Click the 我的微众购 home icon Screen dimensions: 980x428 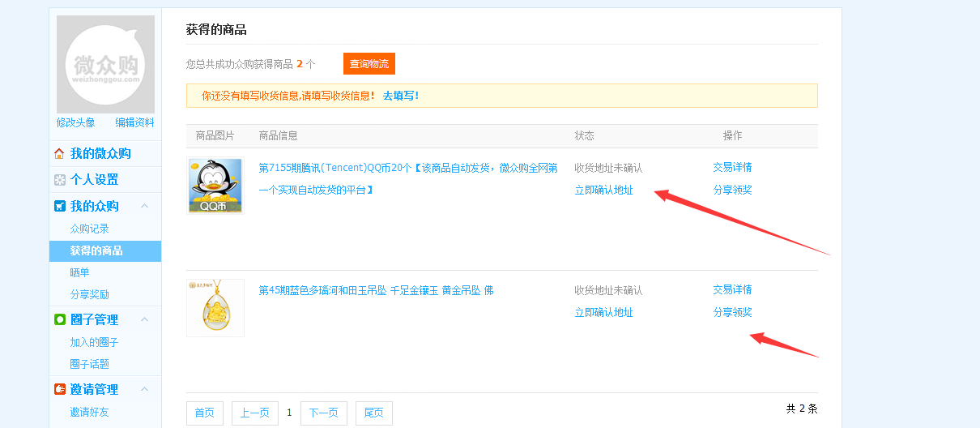[x=59, y=154]
